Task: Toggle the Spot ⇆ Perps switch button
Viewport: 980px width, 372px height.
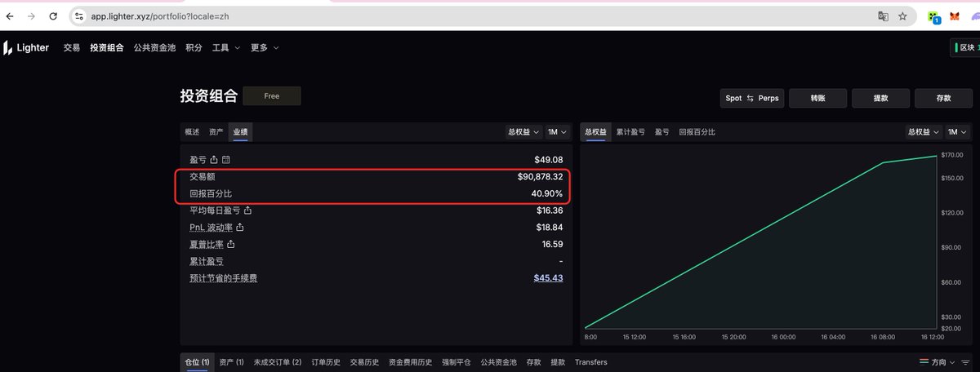Action: click(x=752, y=98)
